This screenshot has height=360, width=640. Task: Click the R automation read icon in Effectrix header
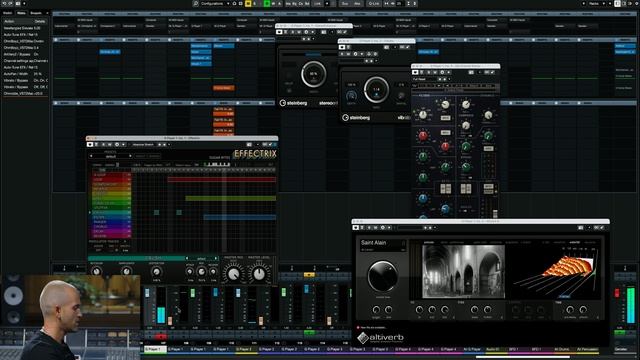tap(104, 144)
